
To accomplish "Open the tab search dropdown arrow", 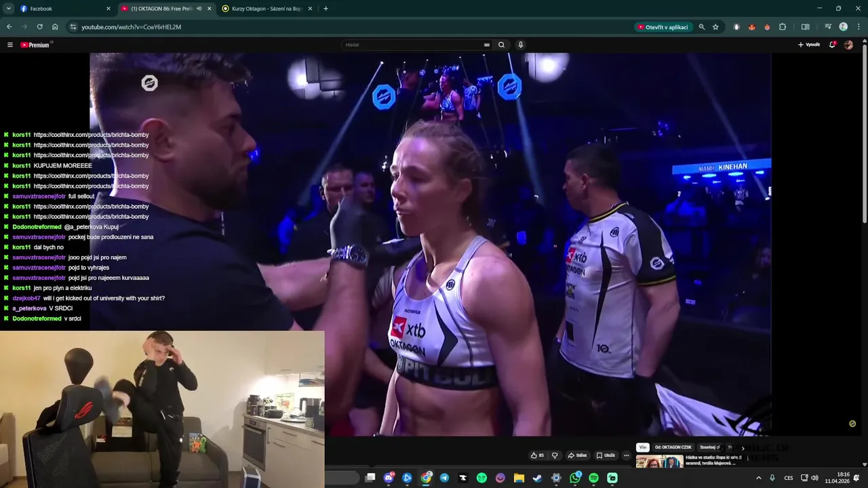I will tap(9, 9).
